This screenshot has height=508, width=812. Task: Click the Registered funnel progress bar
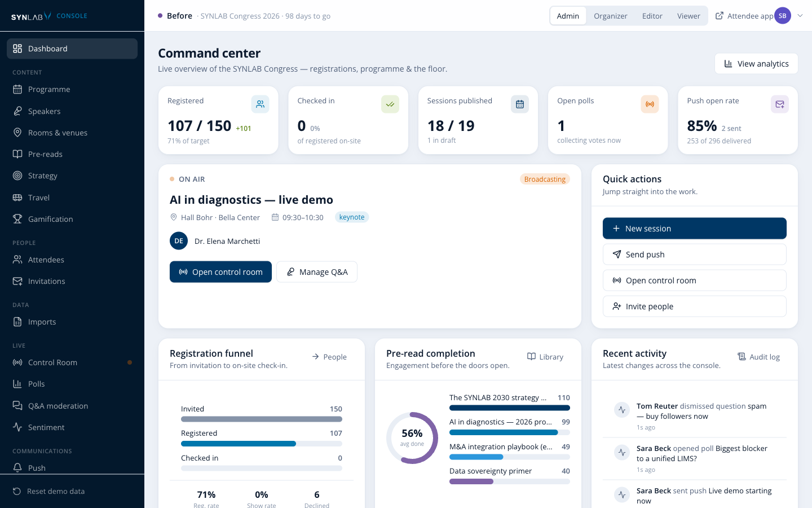coord(262,444)
